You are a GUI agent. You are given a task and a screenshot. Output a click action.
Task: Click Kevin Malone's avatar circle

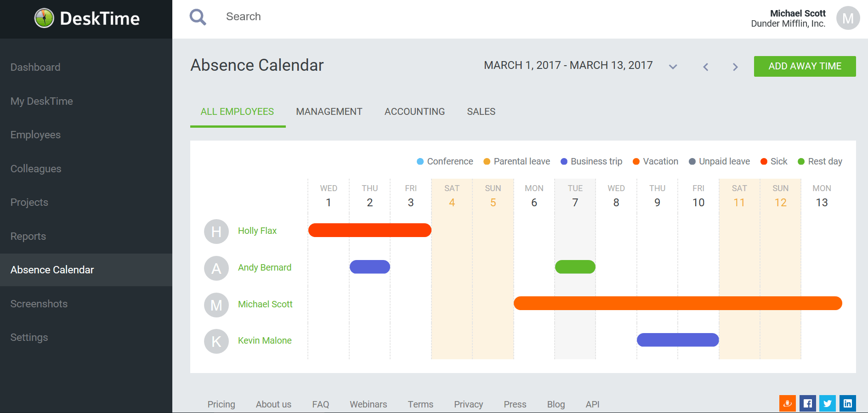coord(216,341)
